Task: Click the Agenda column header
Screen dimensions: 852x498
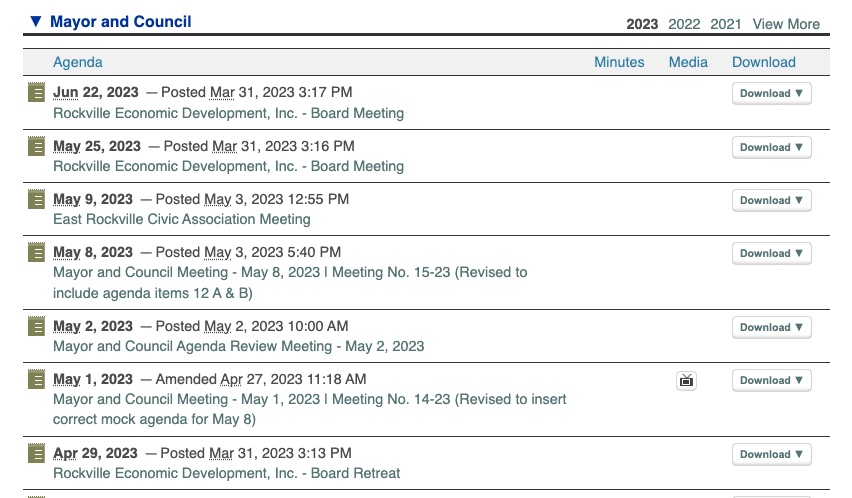Action: pyautogui.click(x=78, y=62)
